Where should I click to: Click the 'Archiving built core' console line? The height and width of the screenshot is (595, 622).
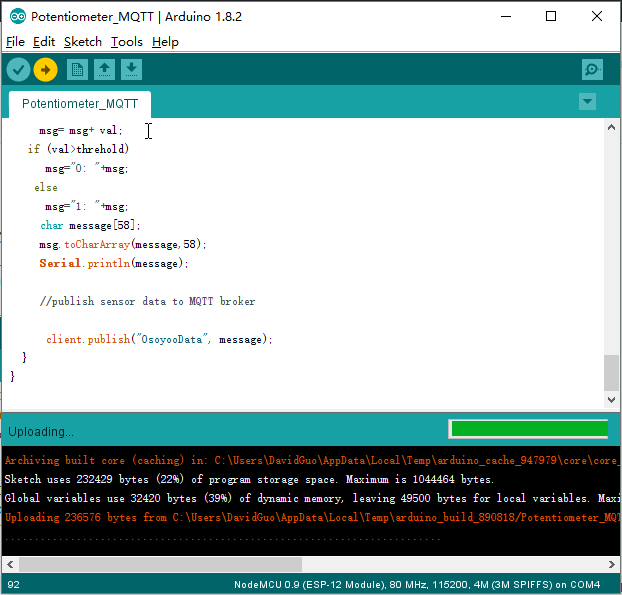pos(311,461)
